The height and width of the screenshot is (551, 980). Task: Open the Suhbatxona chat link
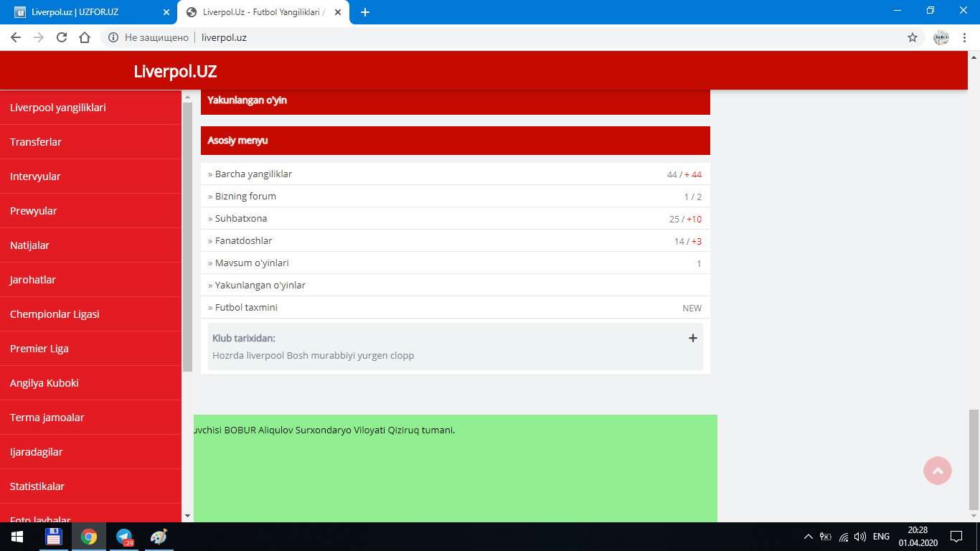(240, 219)
